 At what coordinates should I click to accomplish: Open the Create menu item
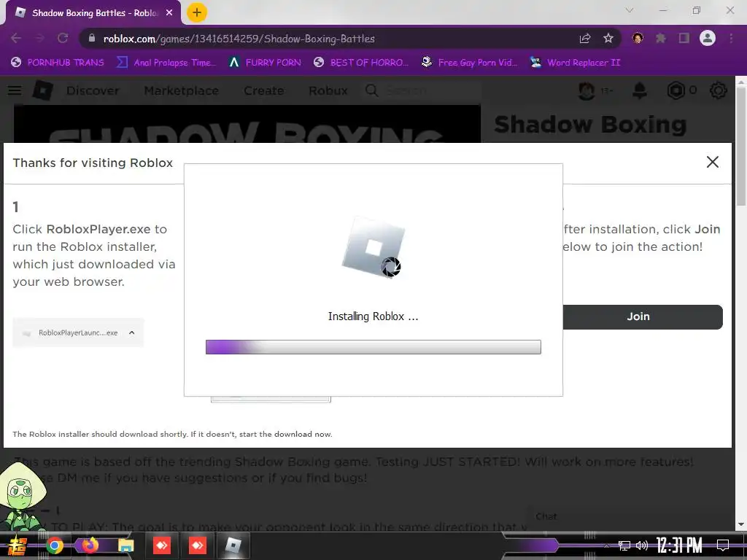pyautogui.click(x=264, y=90)
